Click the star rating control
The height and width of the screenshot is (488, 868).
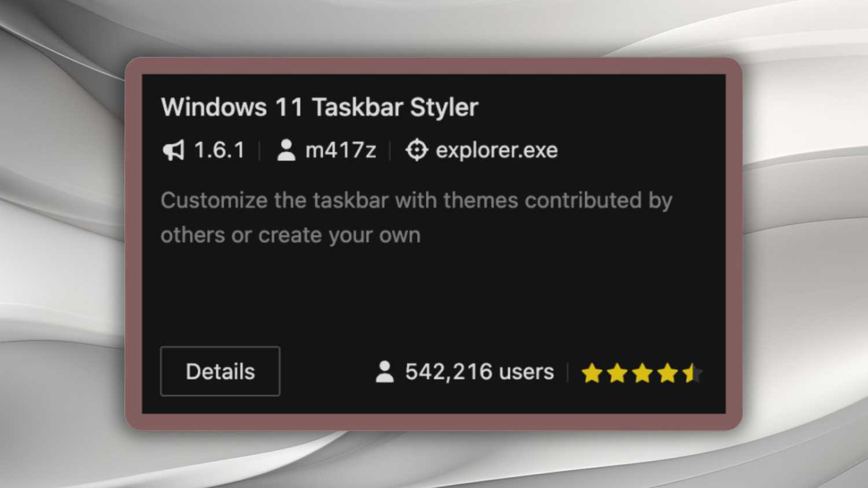click(x=642, y=374)
